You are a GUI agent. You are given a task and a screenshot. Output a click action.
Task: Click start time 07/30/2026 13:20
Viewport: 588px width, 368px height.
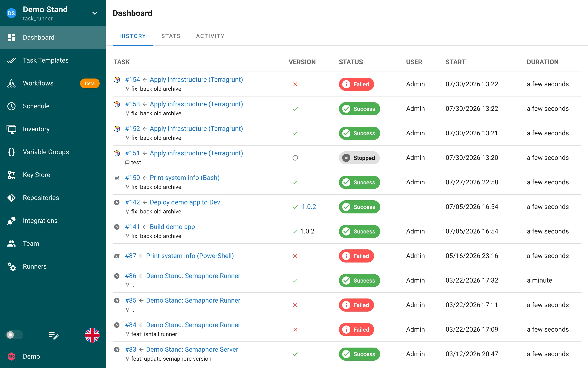pos(472,158)
